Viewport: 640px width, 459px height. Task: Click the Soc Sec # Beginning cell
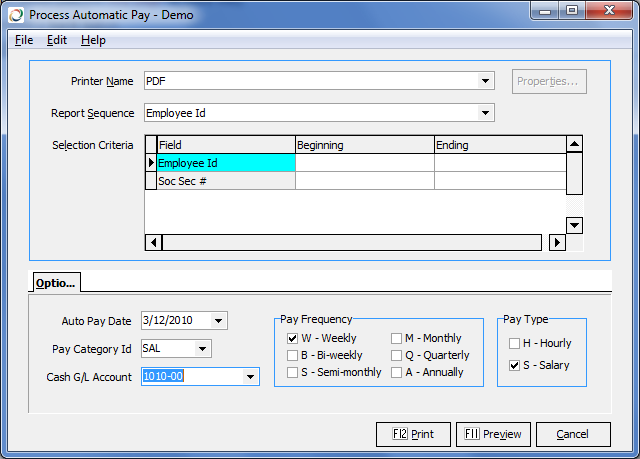(364, 181)
